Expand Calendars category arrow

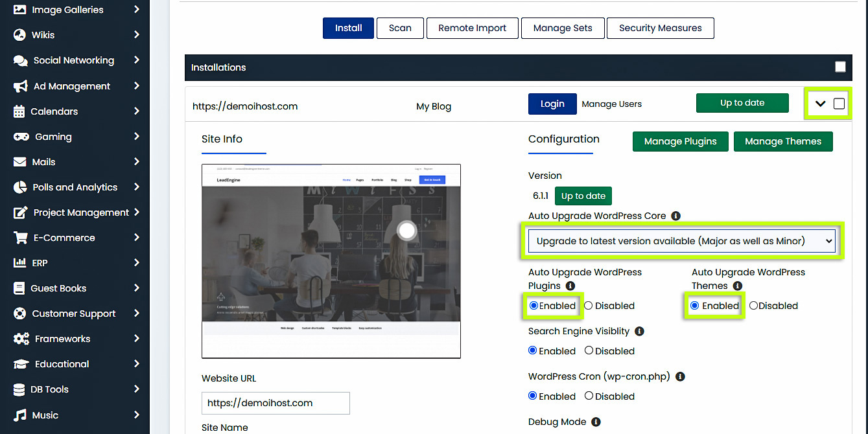(136, 111)
